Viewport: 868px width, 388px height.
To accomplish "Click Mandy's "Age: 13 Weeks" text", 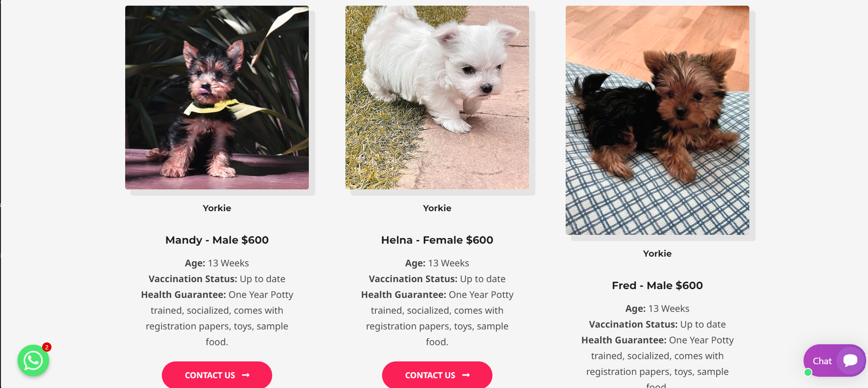I will (x=217, y=263).
